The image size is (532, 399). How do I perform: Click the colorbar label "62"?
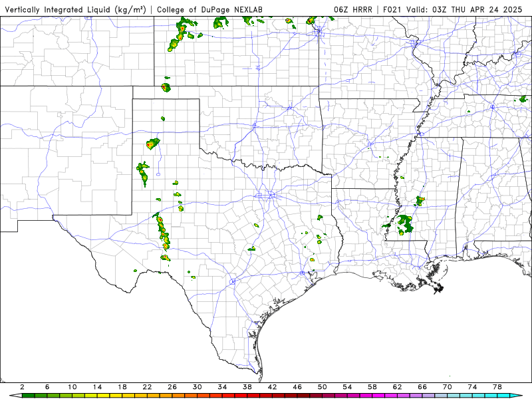click(398, 387)
